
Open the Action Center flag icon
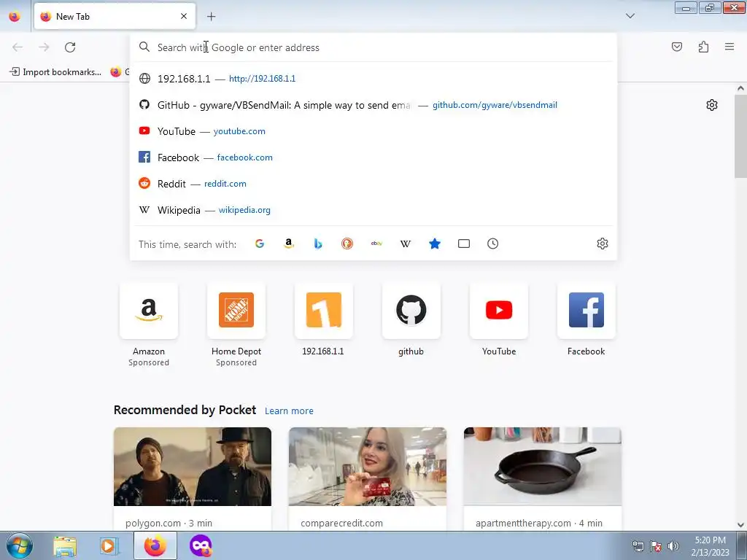[656, 546]
